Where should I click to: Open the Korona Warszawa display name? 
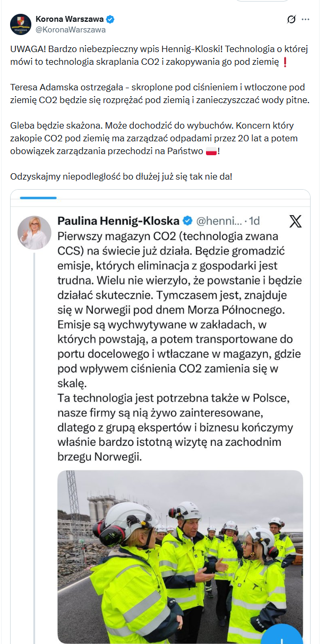click(x=70, y=19)
